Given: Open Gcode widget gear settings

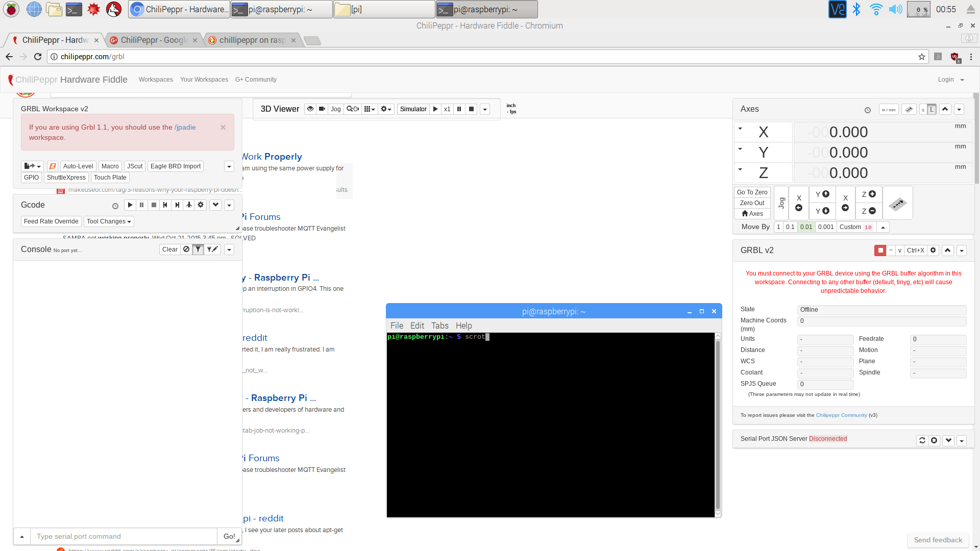Looking at the screenshot, I should tap(201, 205).
